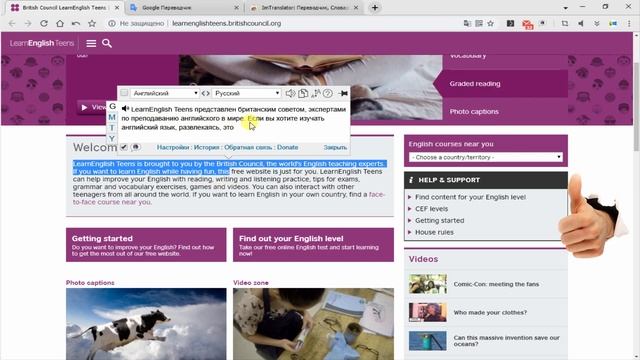Switch to the ImTranslator tab
The image size is (640, 360).
coord(304,8)
